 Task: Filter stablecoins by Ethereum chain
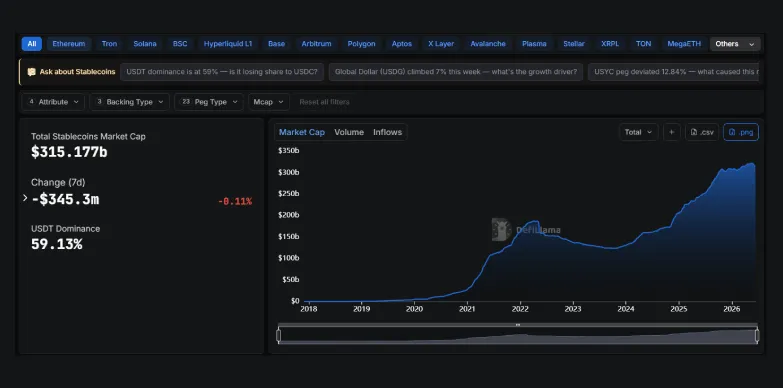click(x=69, y=44)
